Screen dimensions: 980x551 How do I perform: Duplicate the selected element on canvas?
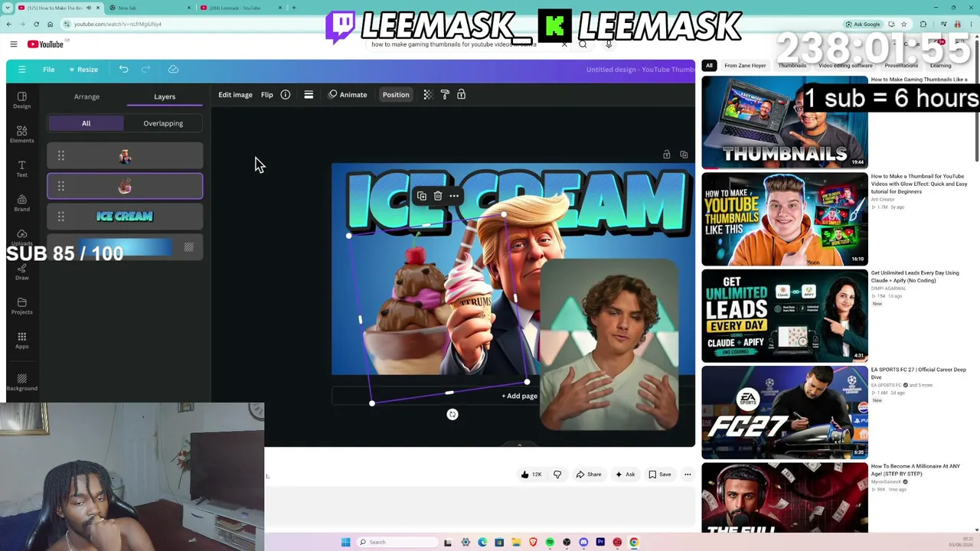pos(421,196)
